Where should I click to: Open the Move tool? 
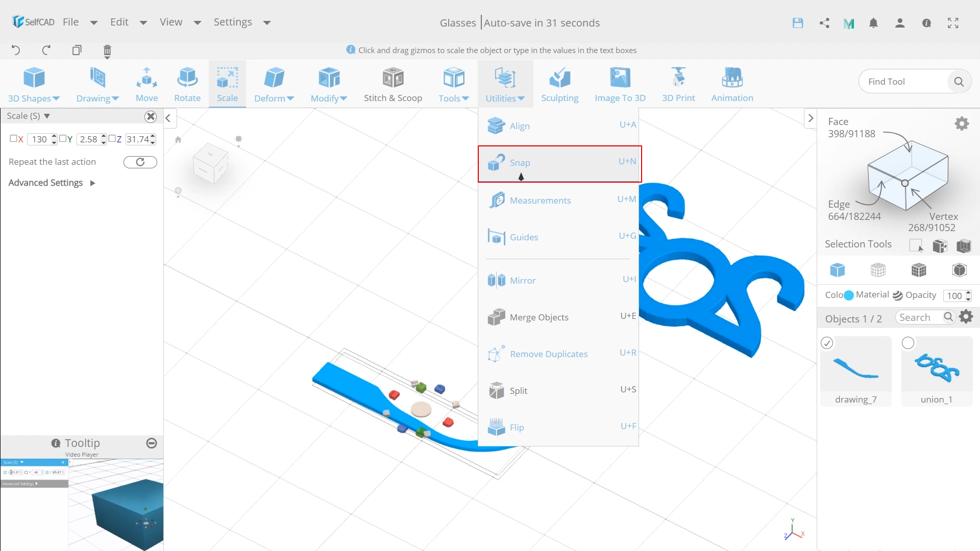(146, 85)
